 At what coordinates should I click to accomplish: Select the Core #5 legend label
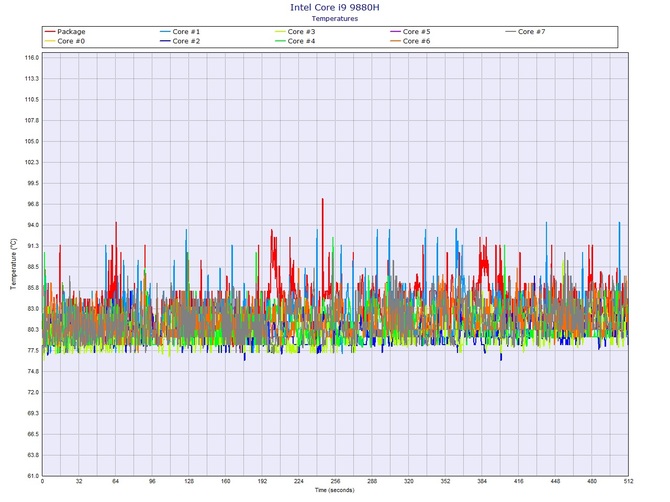(417, 32)
